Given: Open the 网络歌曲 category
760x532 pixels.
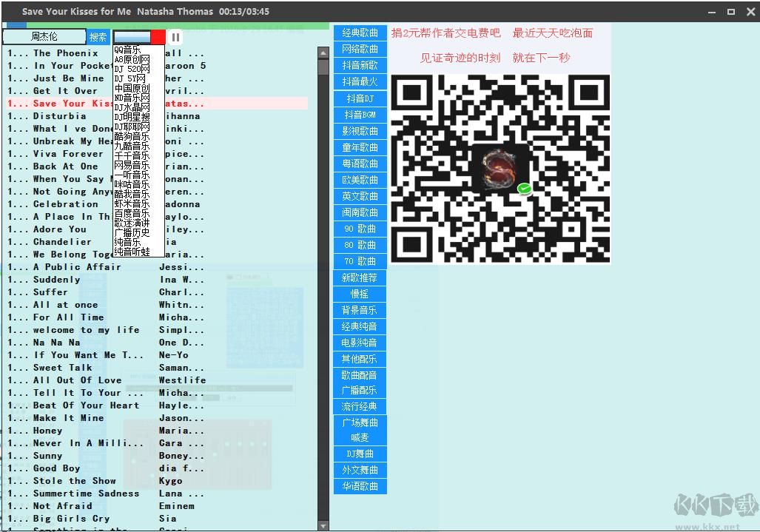Looking at the screenshot, I should point(360,49).
